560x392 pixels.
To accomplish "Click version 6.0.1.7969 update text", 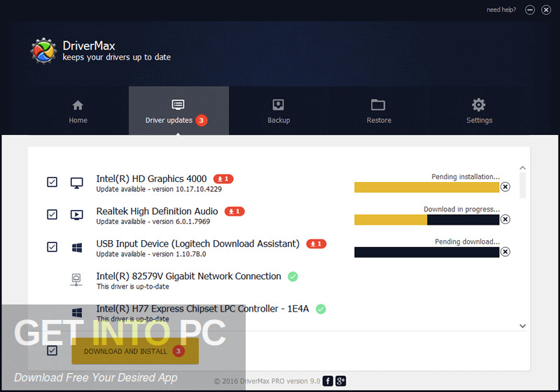I will [x=153, y=222].
